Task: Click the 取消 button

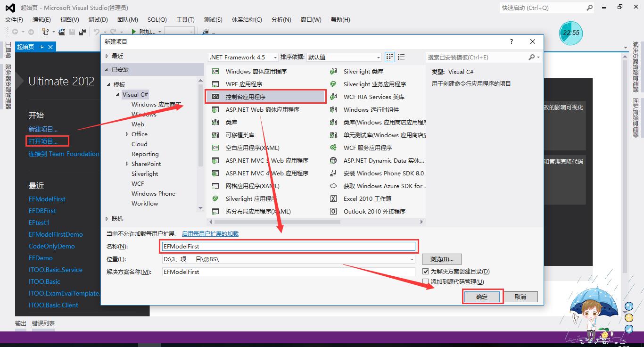Action: coord(520,297)
